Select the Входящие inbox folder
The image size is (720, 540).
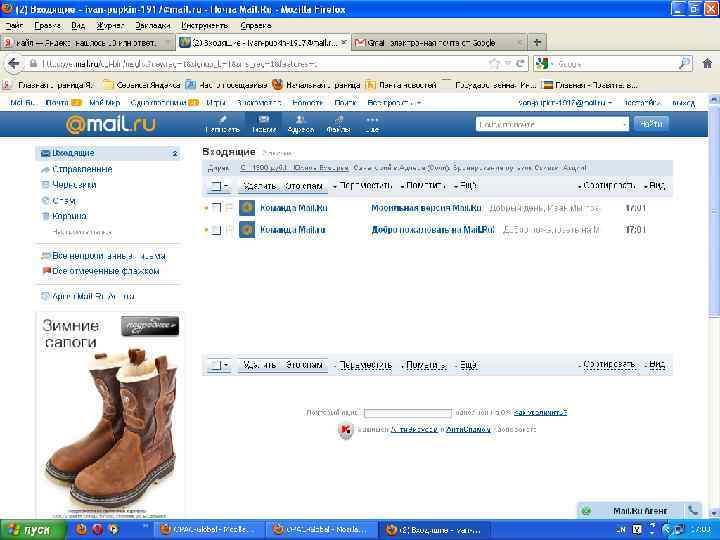pos(109,153)
